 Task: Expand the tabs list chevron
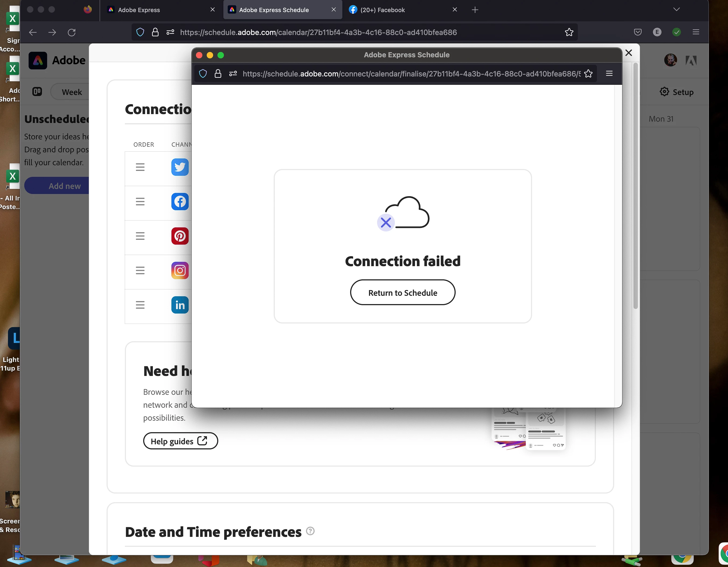point(676,10)
